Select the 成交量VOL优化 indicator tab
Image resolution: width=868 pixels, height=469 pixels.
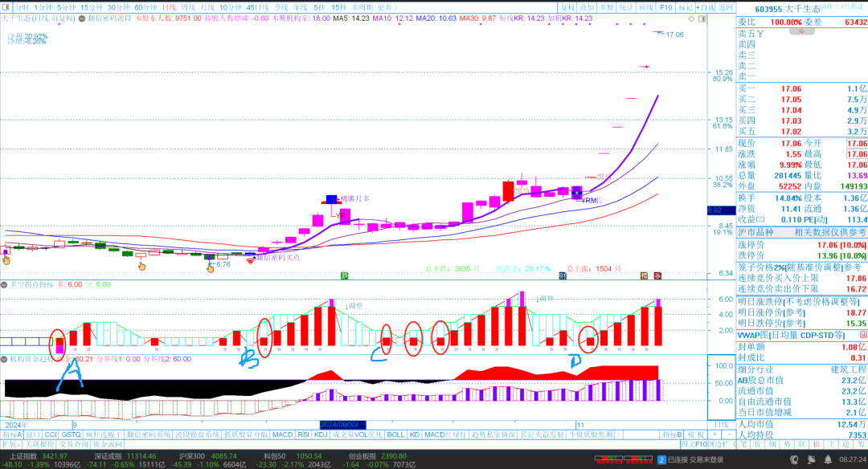coord(357,434)
